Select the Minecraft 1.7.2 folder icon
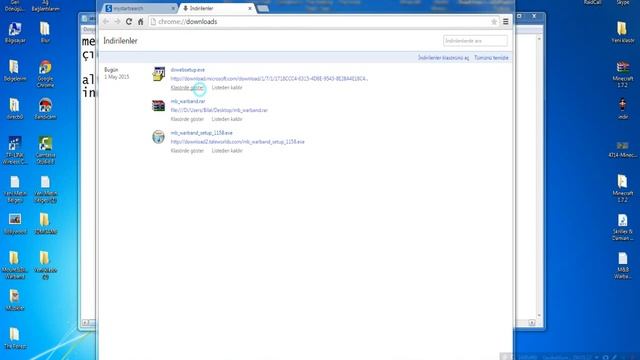640x360 pixels. point(622,189)
